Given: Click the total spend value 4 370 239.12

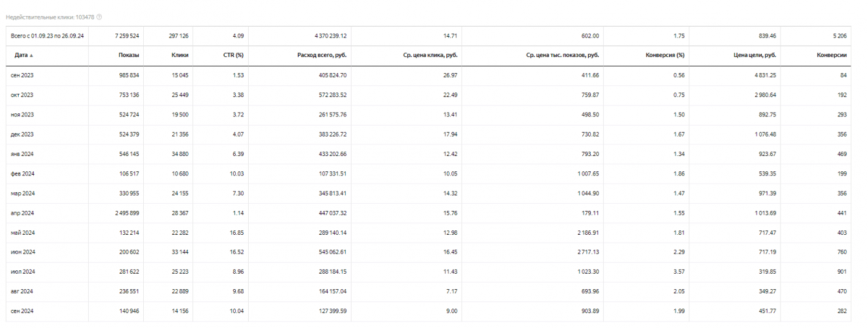Looking at the screenshot, I should coord(325,36).
